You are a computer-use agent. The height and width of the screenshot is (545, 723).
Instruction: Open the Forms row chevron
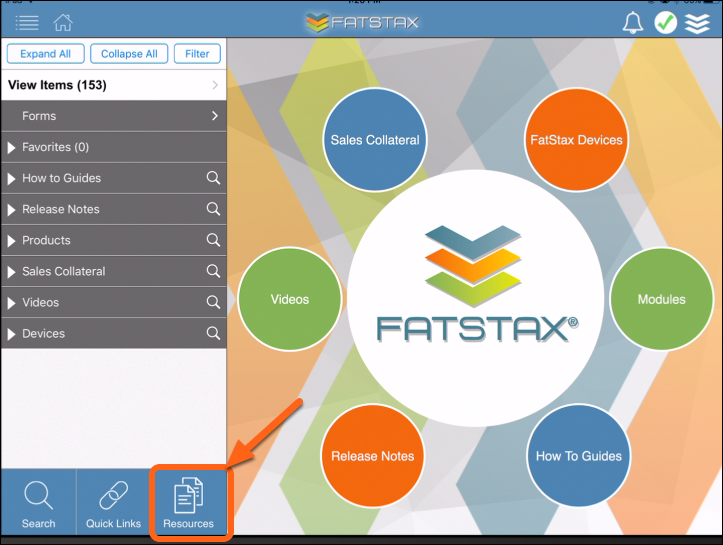215,116
